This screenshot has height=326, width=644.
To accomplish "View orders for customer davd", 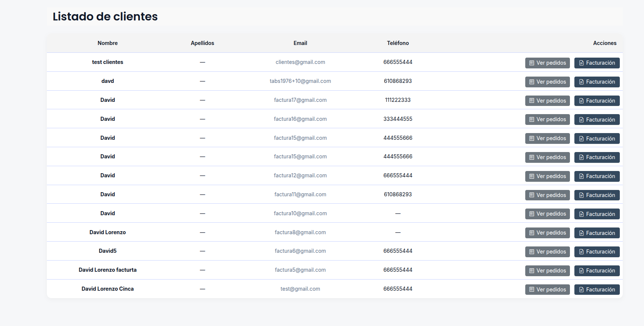I will pyautogui.click(x=547, y=82).
